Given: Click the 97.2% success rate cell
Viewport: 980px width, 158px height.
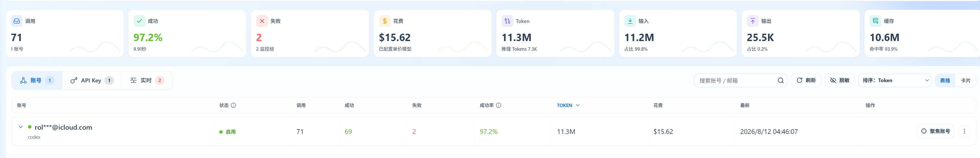Looking at the screenshot, I should pos(488,132).
